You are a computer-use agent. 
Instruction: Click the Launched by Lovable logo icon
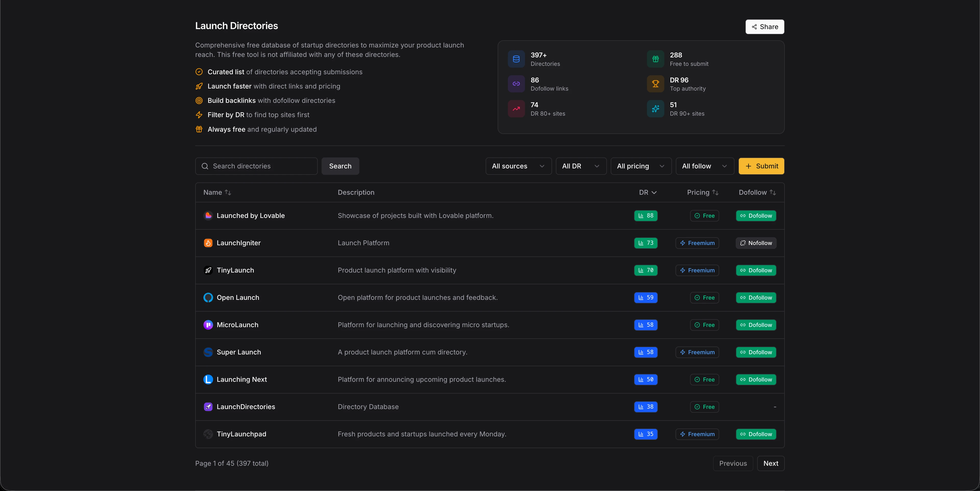[x=208, y=216]
